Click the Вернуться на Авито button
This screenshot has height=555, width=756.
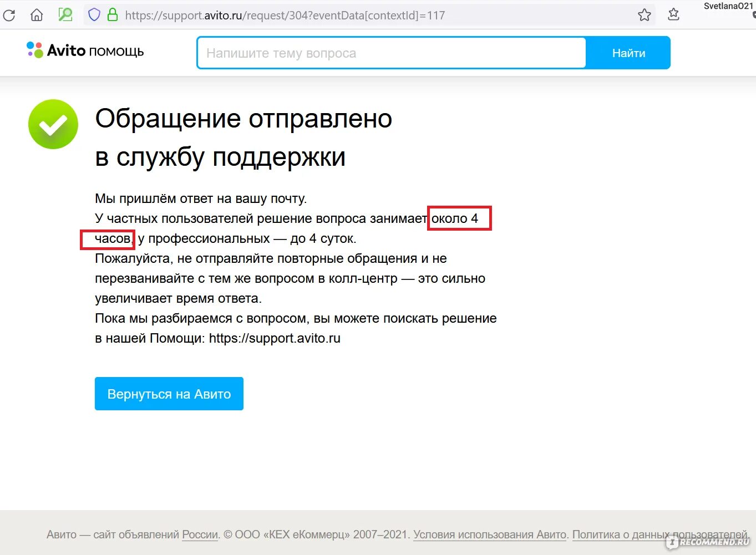[169, 394]
